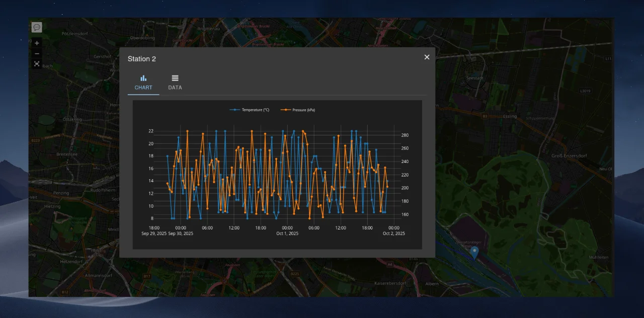This screenshot has width=644, height=318.
Task: Click the fit-to-extent map control icon
Action: (37, 64)
